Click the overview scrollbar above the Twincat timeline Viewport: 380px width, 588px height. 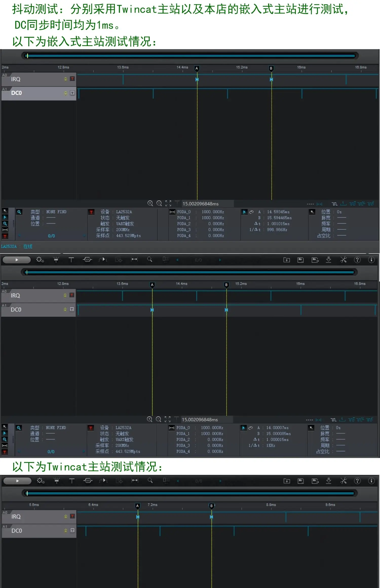[190, 493]
